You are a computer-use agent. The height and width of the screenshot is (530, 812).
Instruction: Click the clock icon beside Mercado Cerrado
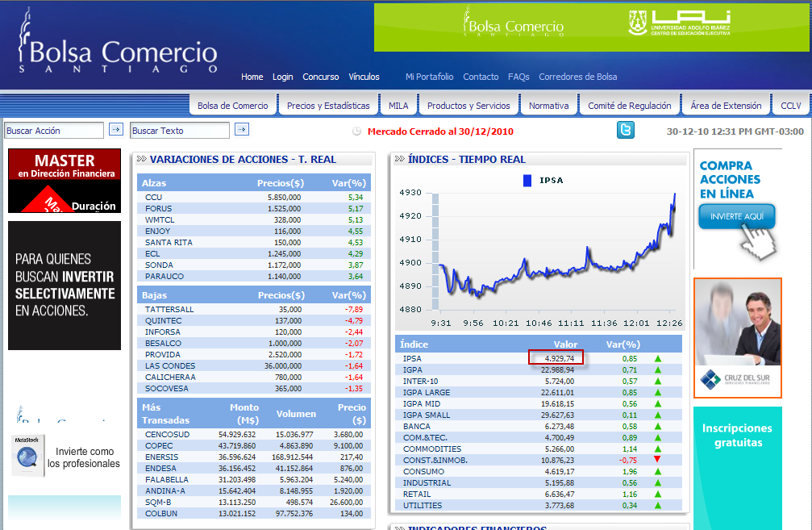pyautogui.click(x=356, y=131)
